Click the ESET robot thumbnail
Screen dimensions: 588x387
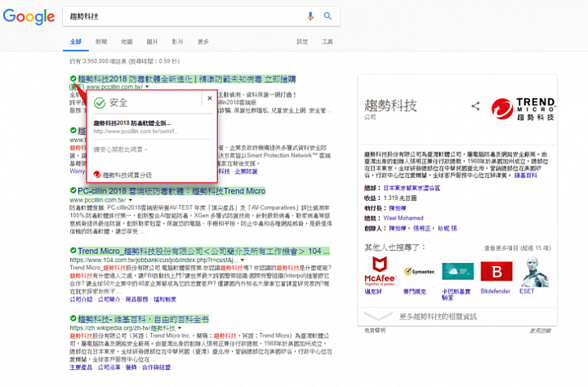click(x=534, y=271)
